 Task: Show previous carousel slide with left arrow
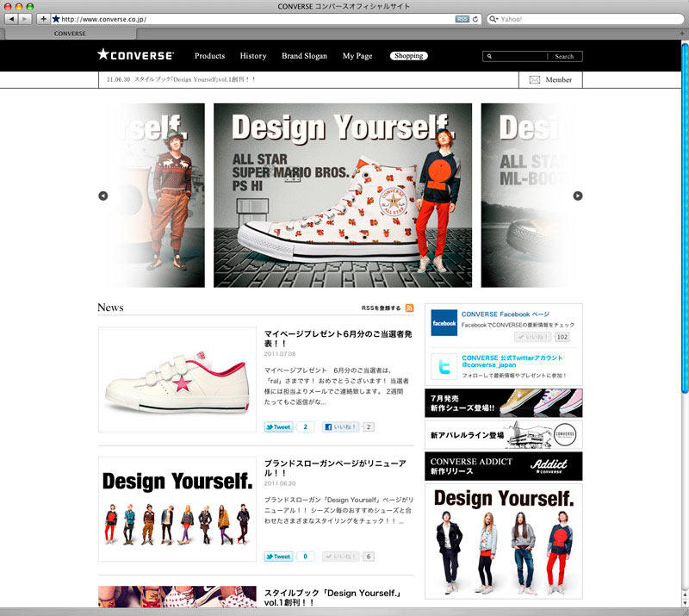click(103, 196)
